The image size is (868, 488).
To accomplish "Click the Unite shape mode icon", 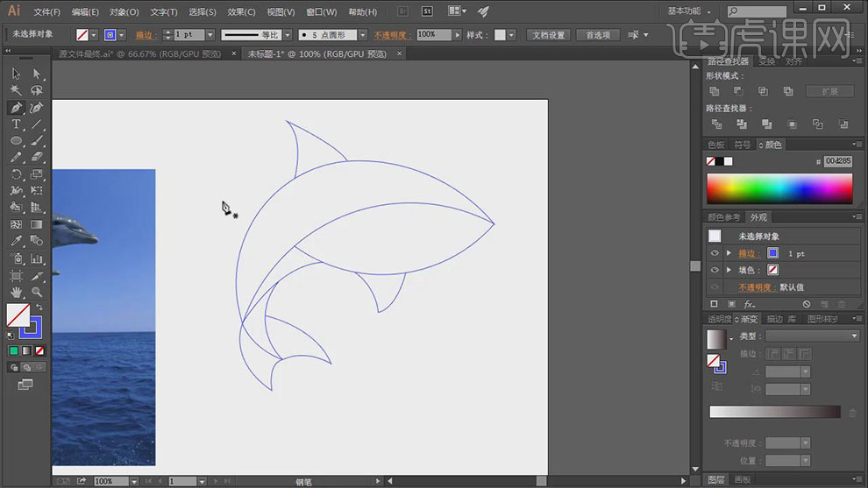I will tap(715, 91).
